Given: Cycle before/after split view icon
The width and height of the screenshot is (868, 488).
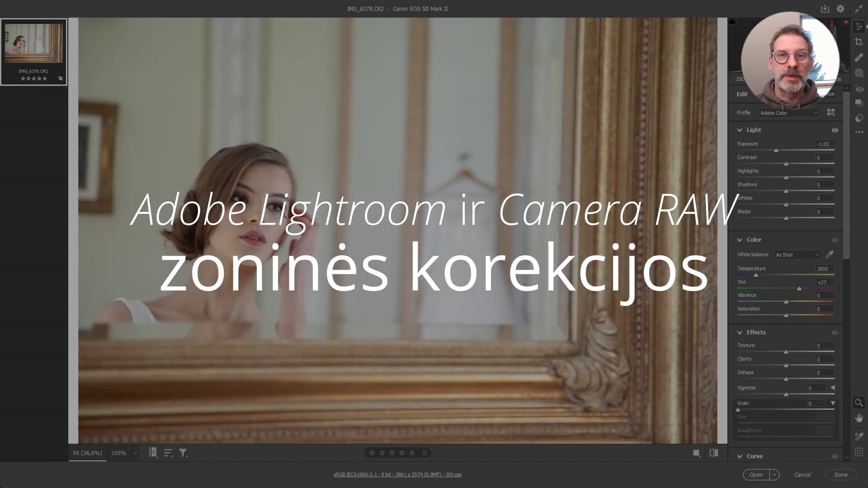Looking at the screenshot, I should (x=714, y=453).
